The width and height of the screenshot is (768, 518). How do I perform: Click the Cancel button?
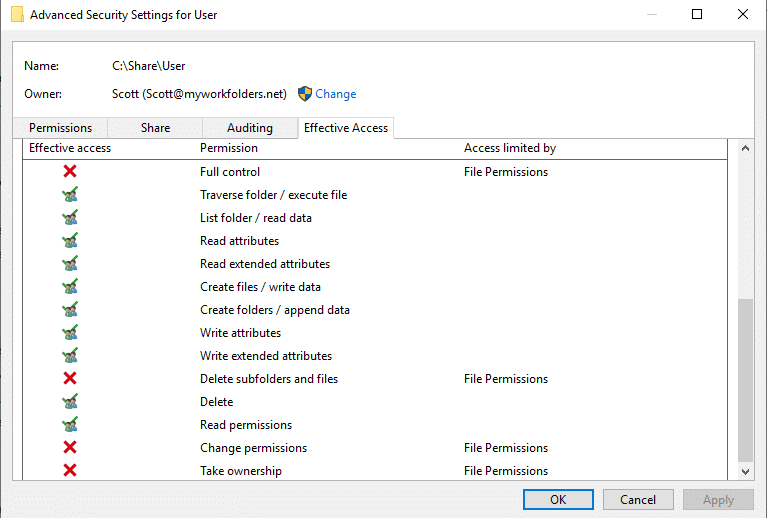638,499
